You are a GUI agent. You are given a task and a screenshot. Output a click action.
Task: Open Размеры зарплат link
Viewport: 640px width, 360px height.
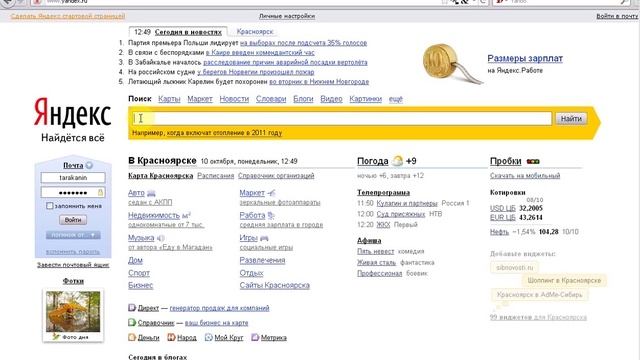coord(525,58)
